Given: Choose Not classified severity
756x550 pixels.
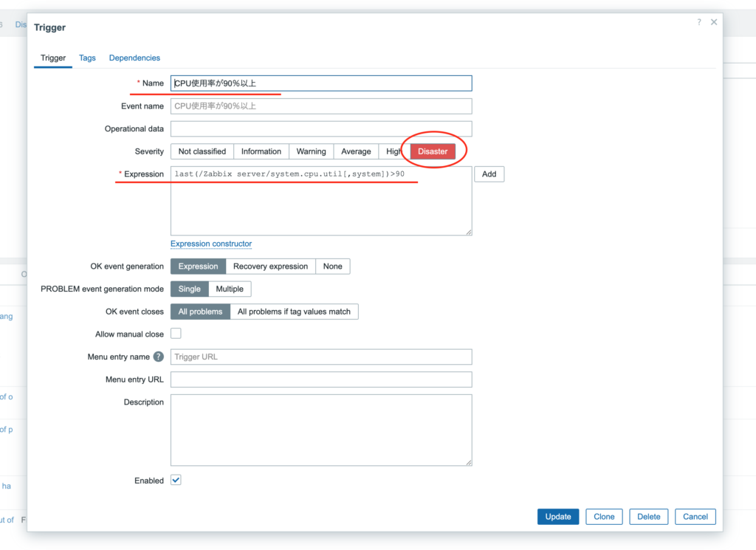Looking at the screenshot, I should [202, 151].
